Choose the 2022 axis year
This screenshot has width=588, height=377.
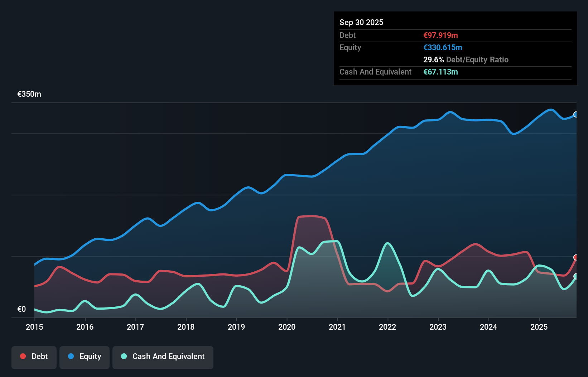coord(387,327)
